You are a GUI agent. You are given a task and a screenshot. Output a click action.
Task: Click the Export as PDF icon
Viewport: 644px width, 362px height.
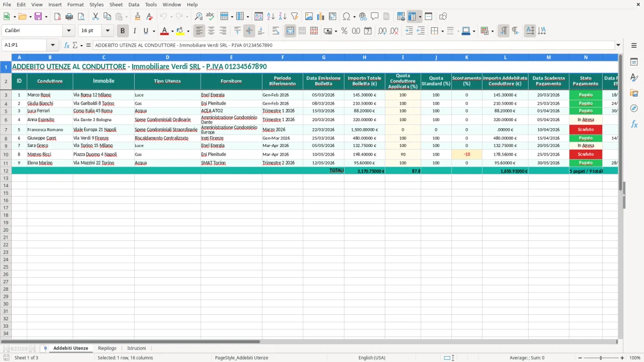point(57,17)
